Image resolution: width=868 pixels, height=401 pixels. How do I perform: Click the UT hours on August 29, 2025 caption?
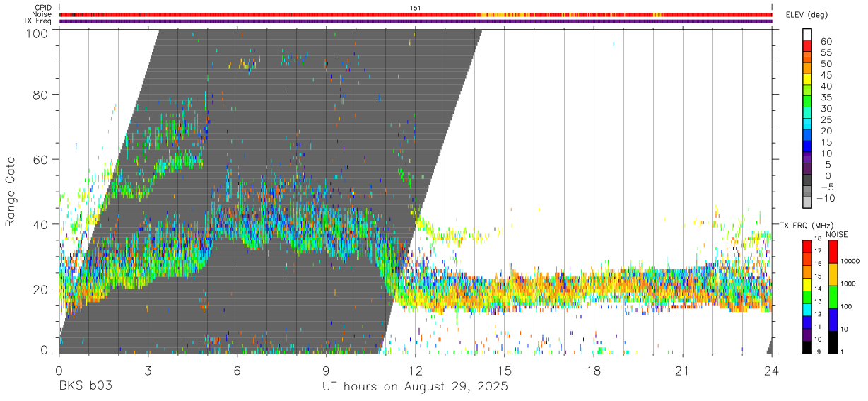click(416, 387)
